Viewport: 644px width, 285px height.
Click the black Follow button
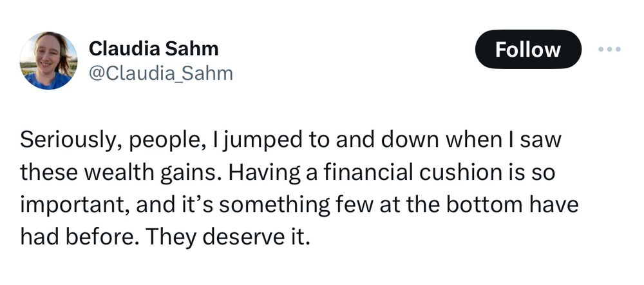(x=527, y=50)
